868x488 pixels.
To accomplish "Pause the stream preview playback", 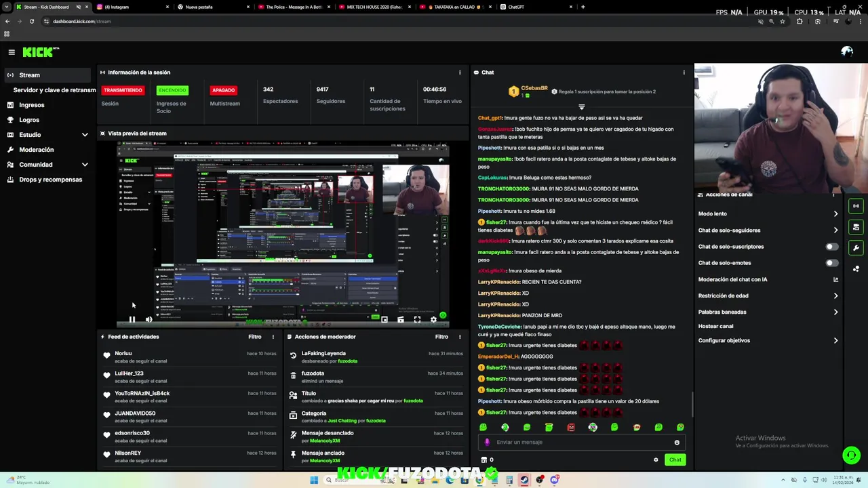I will 132,319.
